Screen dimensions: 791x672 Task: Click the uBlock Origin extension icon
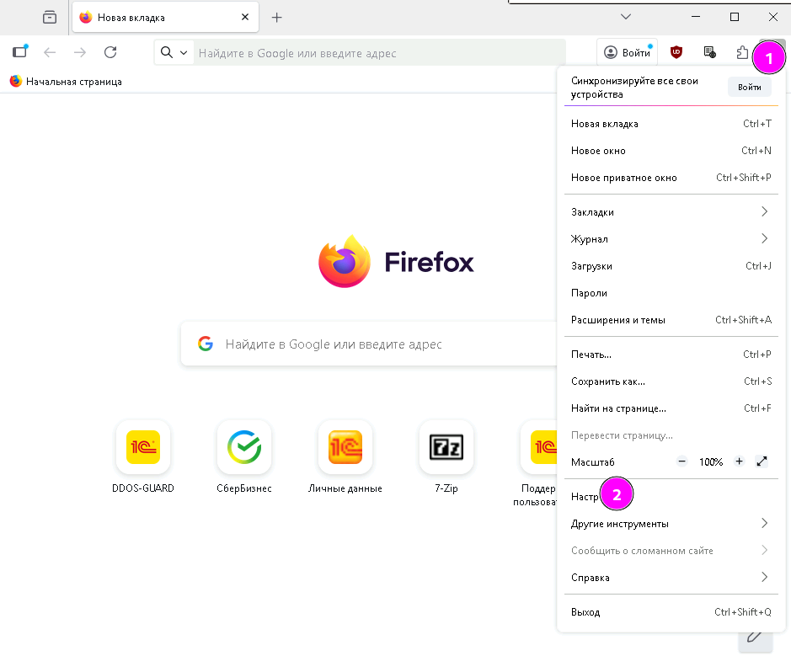click(676, 52)
